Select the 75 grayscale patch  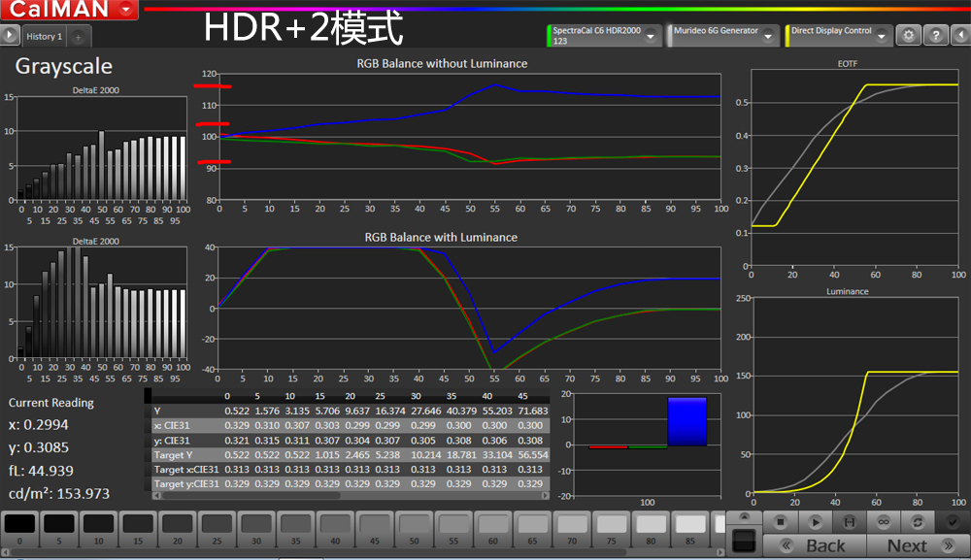tap(611, 529)
